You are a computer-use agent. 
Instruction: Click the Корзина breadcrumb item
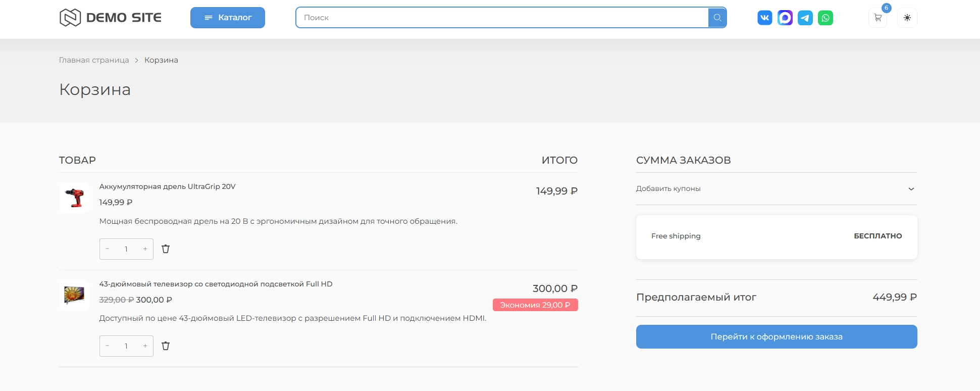point(161,60)
